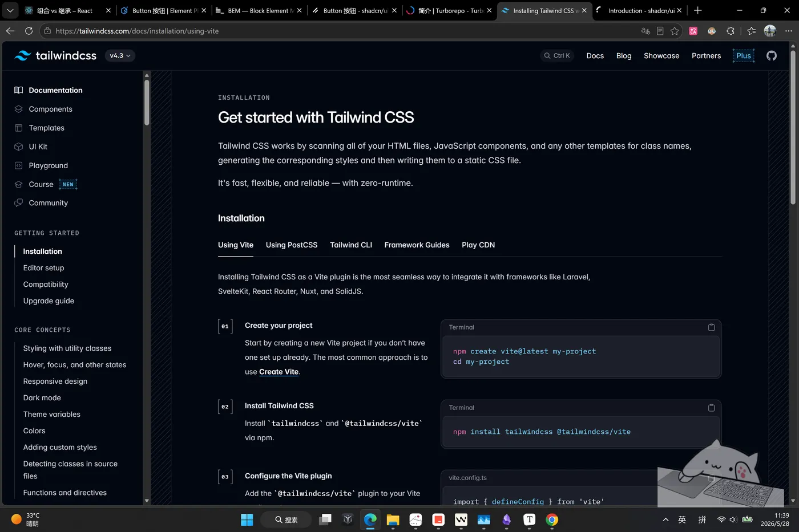Open the Editor setup sidebar link
799x532 pixels.
coord(44,268)
